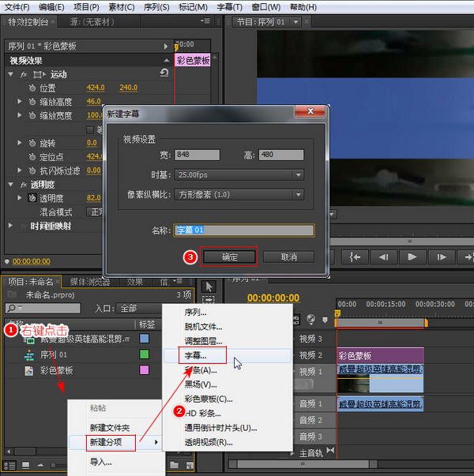Click the timeline DVD marker icon
The image size is (474, 476).
point(310,319)
